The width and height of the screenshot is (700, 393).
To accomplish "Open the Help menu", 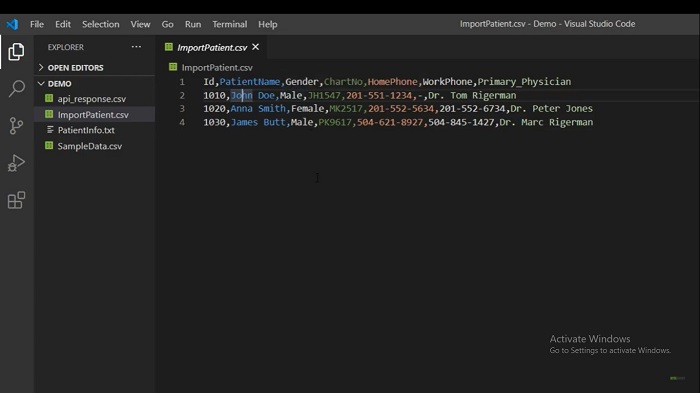I will (267, 24).
